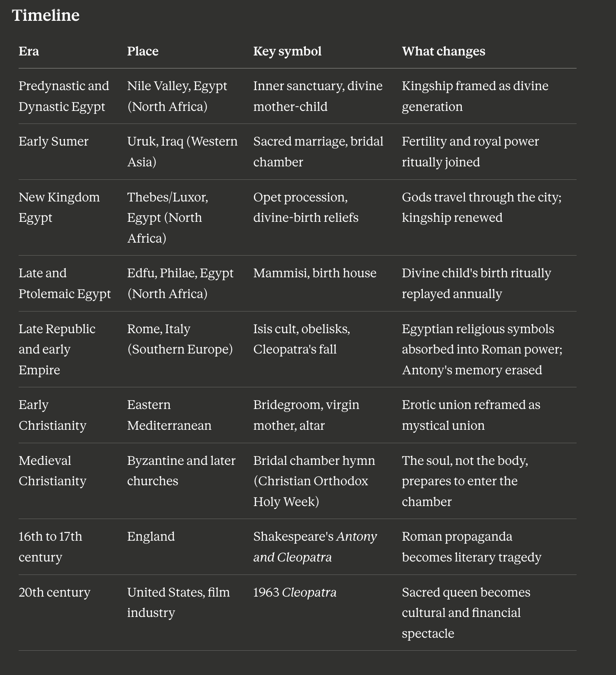Screen dimensions: 616x675
Task: Click the Roman propaganda becomes literary tragedy cell
Action: coord(471,547)
